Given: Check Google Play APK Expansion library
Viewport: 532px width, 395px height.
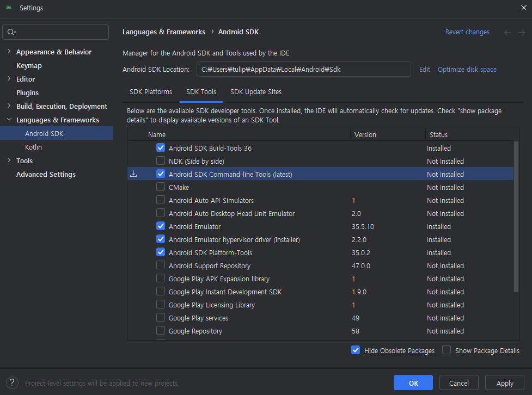Looking at the screenshot, I should click(161, 279).
